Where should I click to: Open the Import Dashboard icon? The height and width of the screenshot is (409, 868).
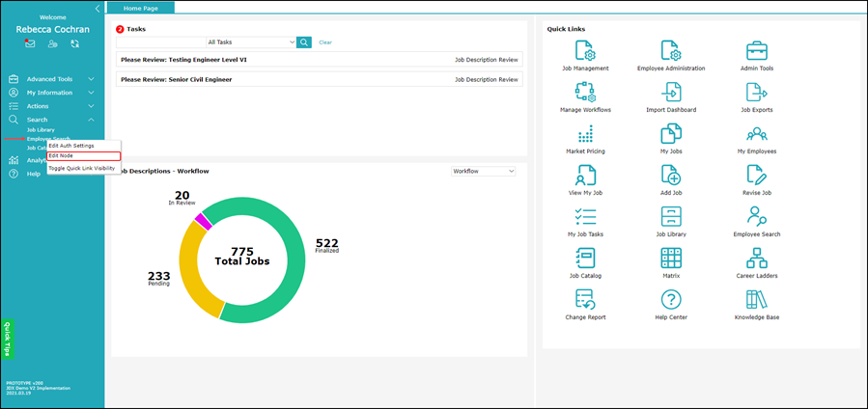click(x=671, y=92)
